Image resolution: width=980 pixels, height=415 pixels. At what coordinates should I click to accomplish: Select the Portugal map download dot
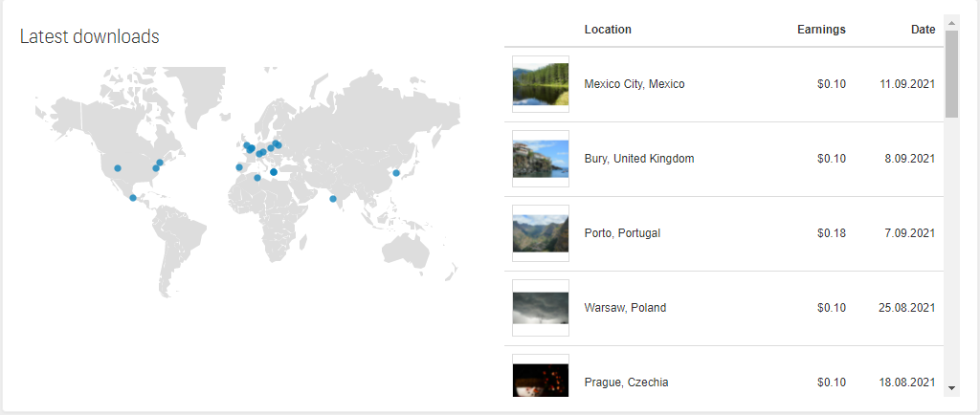coord(238,167)
